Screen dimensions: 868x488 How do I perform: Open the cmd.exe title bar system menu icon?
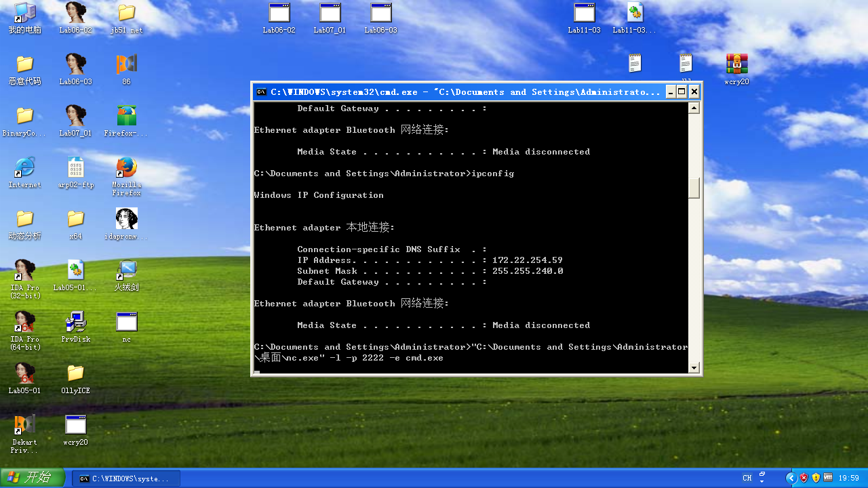point(261,92)
